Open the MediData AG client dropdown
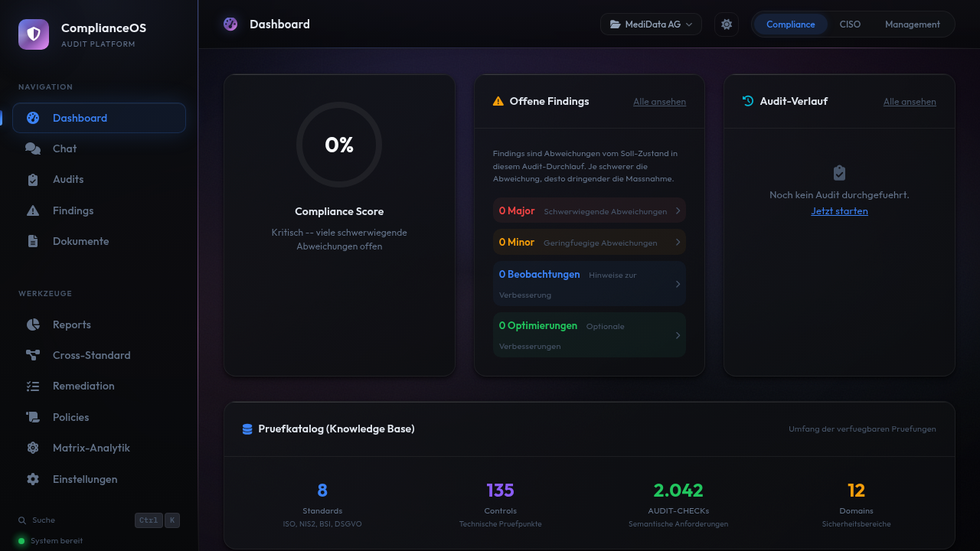This screenshot has width=980, height=551. pos(651,24)
